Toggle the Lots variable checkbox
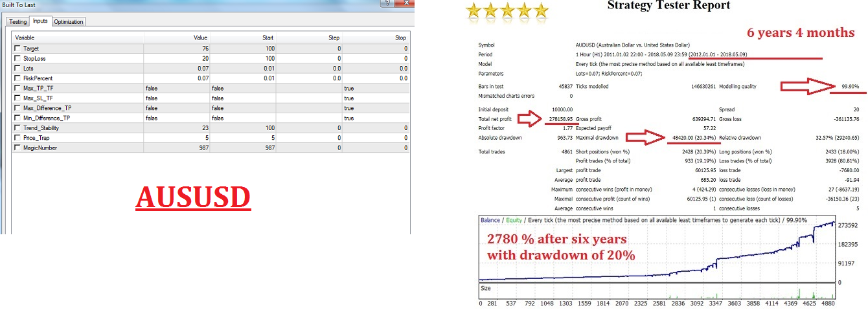 [17, 68]
